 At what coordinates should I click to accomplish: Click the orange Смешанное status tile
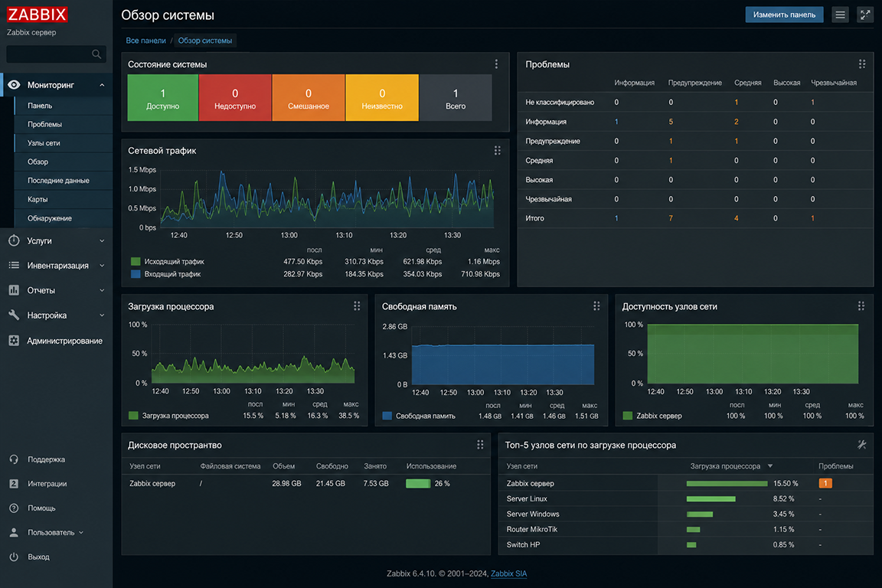point(309,97)
